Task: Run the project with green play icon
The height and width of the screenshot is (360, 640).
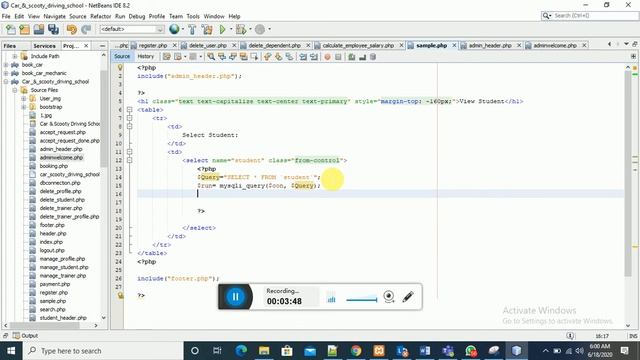Action: click(222, 29)
